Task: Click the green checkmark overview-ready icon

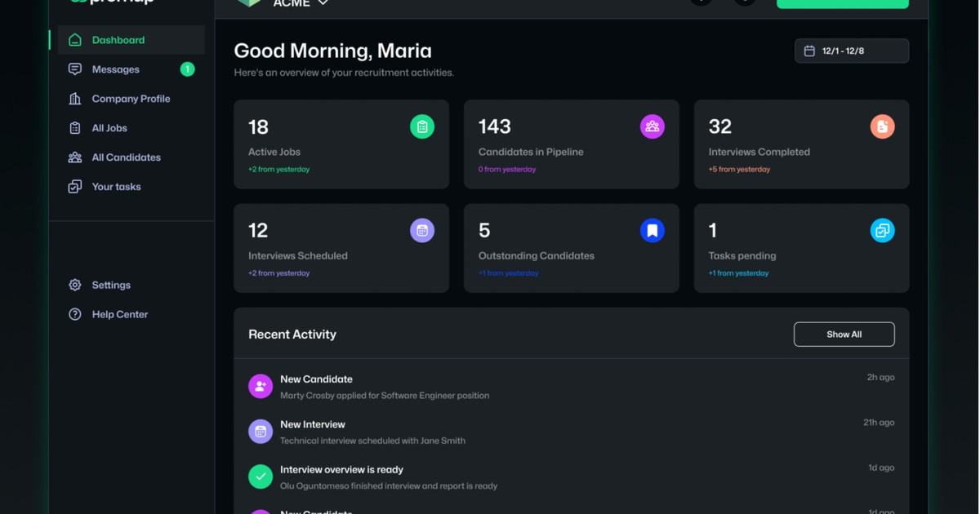Action: coord(261,476)
